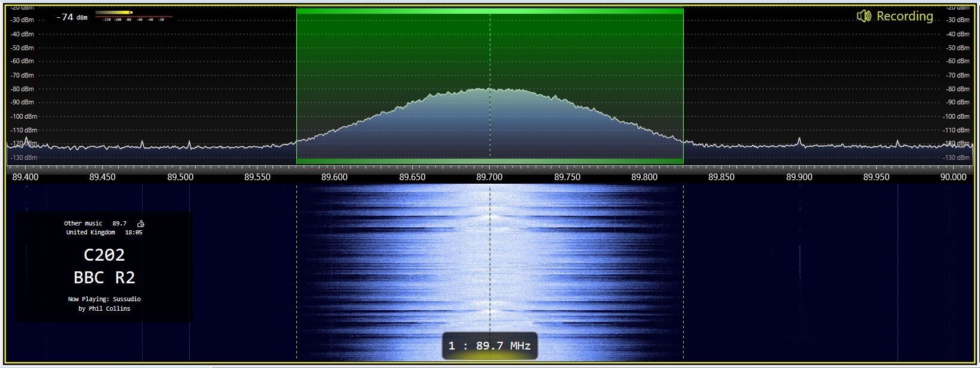Tune to 89.500 on frequency scale
The height and width of the screenshot is (368, 980).
pyautogui.click(x=180, y=177)
